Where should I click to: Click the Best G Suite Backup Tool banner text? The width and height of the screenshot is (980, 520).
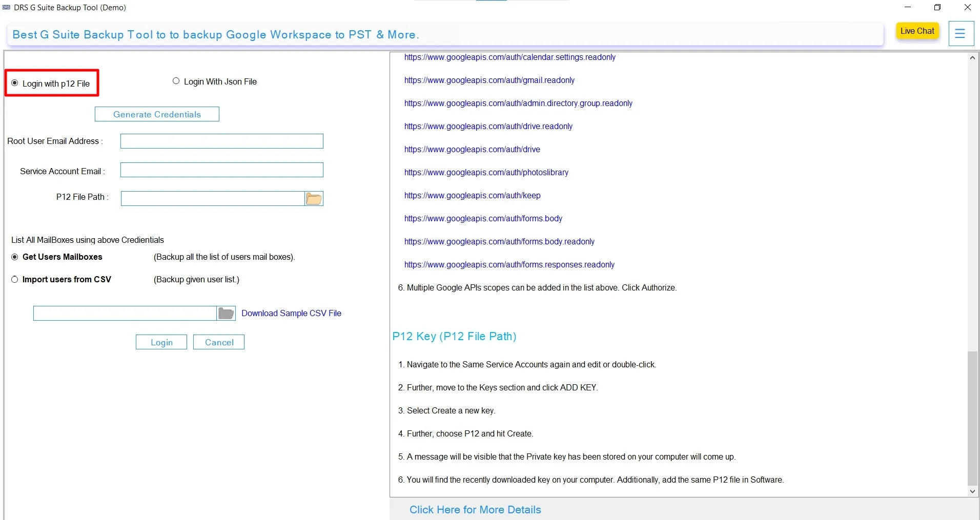point(216,35)
